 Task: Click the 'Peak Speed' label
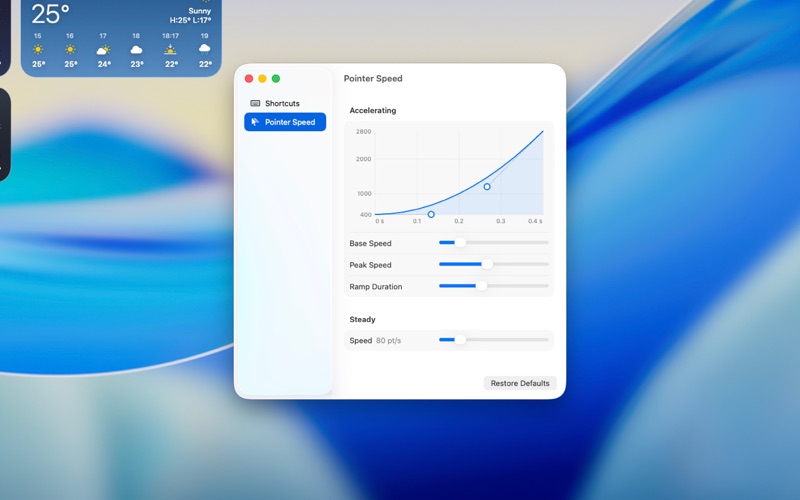coord(370,265)
